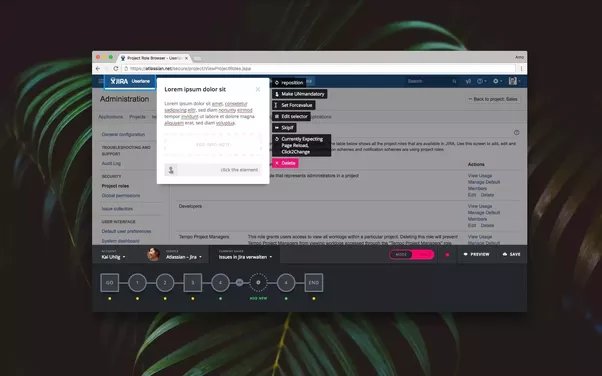Open Default user preferences in sidebar
This screenshot has width=602, height=376.
click(x=126, y=231)
